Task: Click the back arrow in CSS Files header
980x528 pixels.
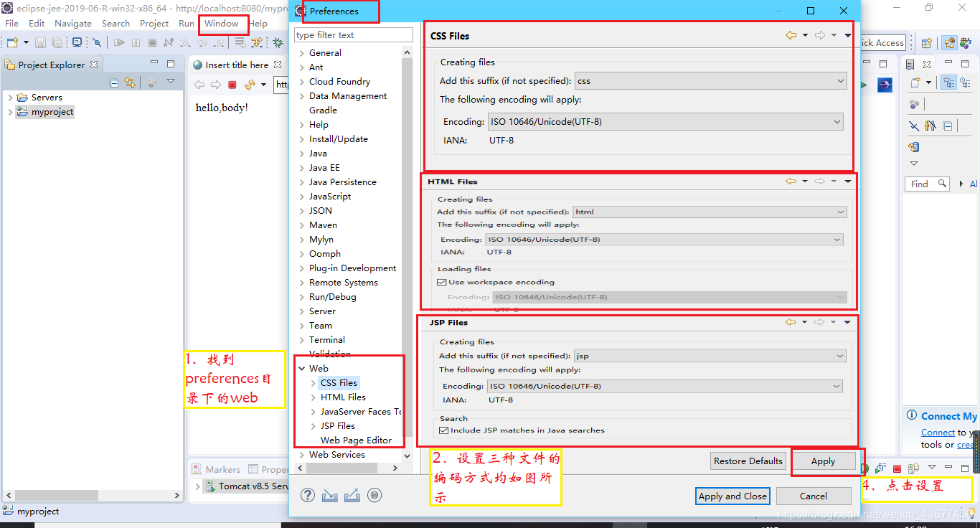Action: pos(791,35)
